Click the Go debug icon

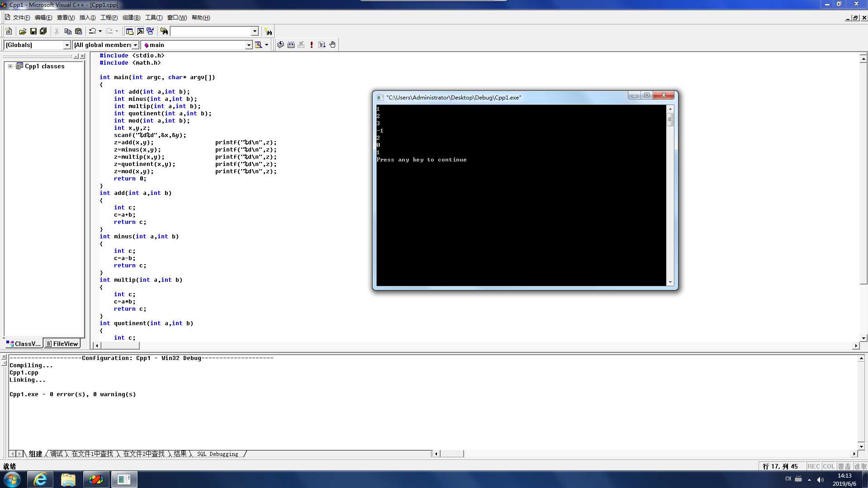click(x=322, y=45)
